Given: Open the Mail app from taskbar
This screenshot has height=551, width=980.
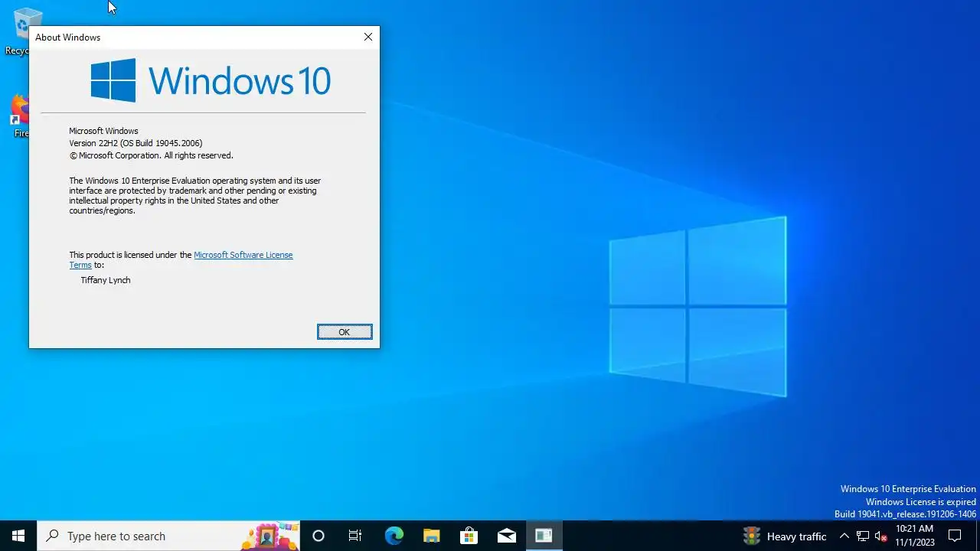Looking at the screenshot, I should (506, 536).
